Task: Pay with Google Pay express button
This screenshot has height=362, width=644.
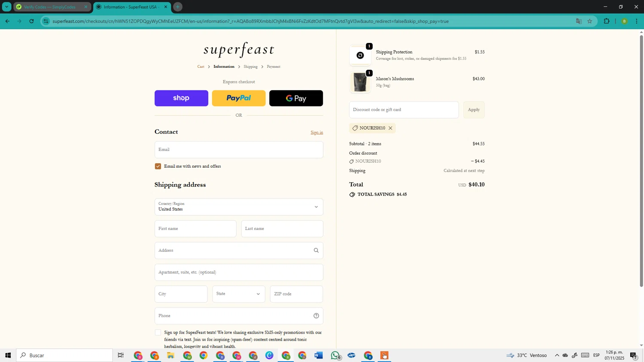Action: point(296,98)
